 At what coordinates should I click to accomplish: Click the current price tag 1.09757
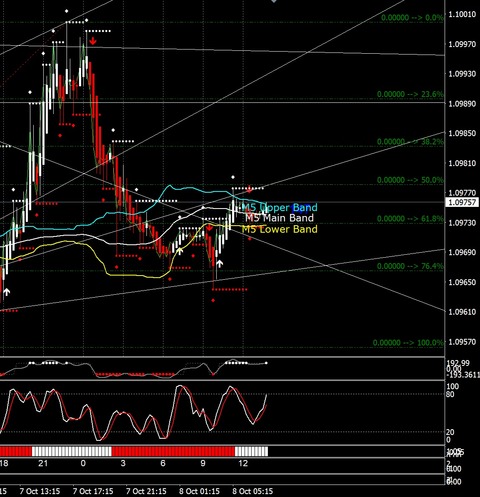(462, 202)
